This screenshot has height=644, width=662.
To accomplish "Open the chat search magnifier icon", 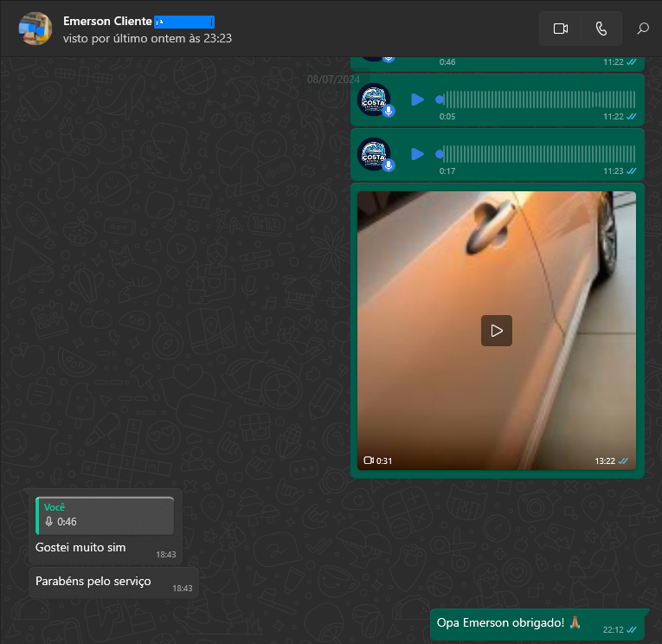I will point(643,29).
